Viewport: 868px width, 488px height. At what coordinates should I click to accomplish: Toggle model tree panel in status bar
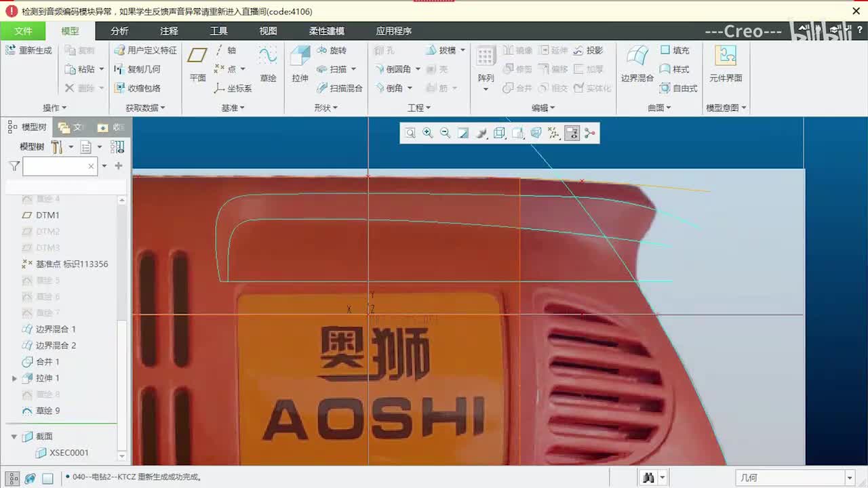tap(13, 479)
